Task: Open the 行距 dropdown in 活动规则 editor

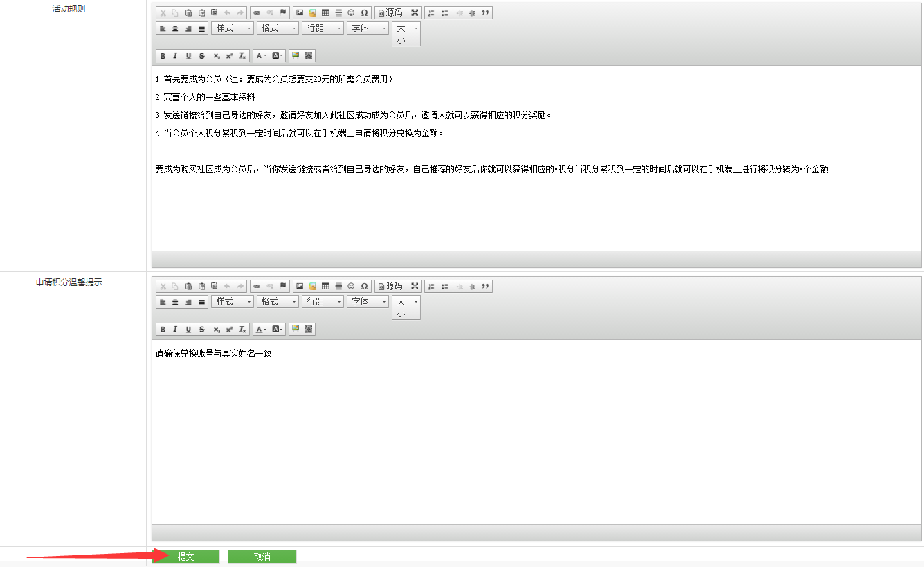Action: pos(323,28)
